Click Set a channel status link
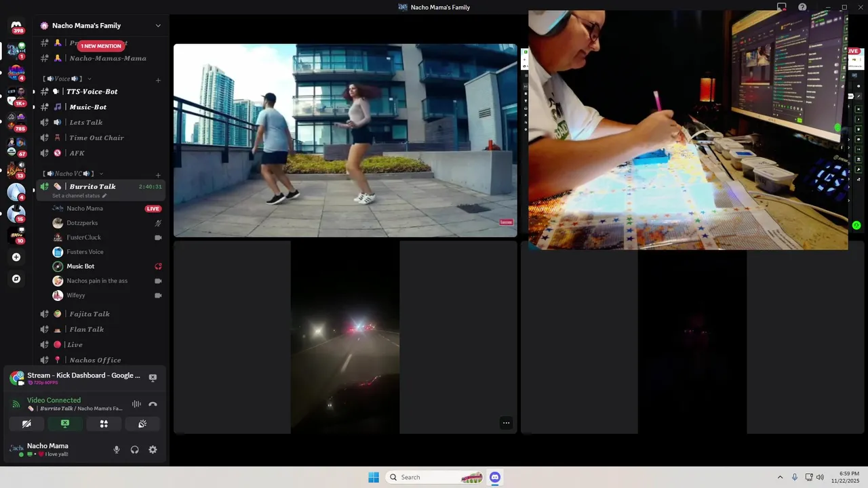Screen dimensions: 868x488 [x=76, y=196]
